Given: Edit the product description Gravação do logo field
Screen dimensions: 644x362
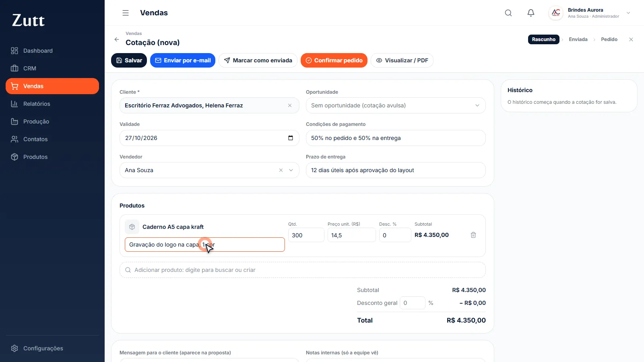Looking at the screenshot, I should (205, 245).
